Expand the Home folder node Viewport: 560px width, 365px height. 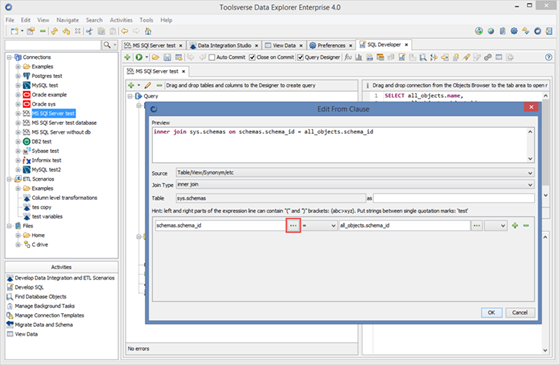coord(18,235)
